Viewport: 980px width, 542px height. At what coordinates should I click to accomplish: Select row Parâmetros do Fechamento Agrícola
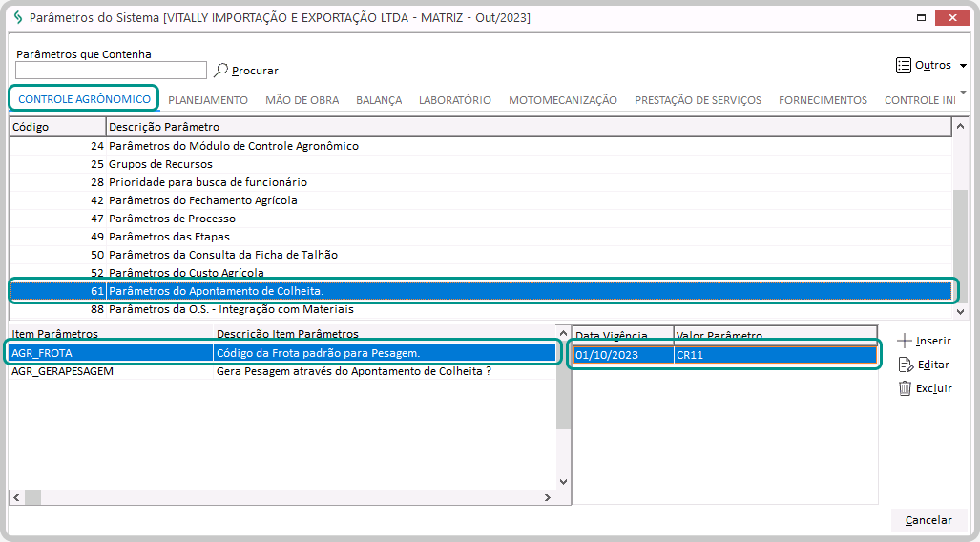(x=481, y=200)
